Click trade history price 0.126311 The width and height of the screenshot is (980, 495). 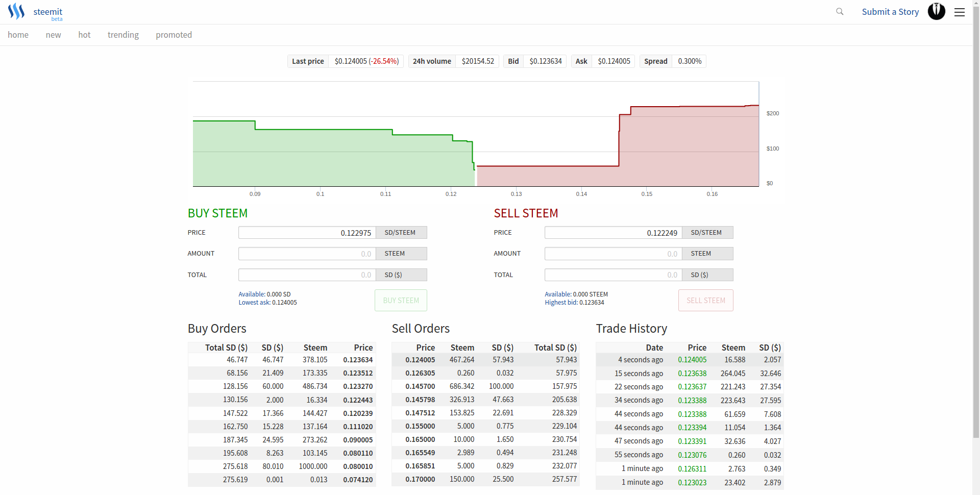[692, 469]
